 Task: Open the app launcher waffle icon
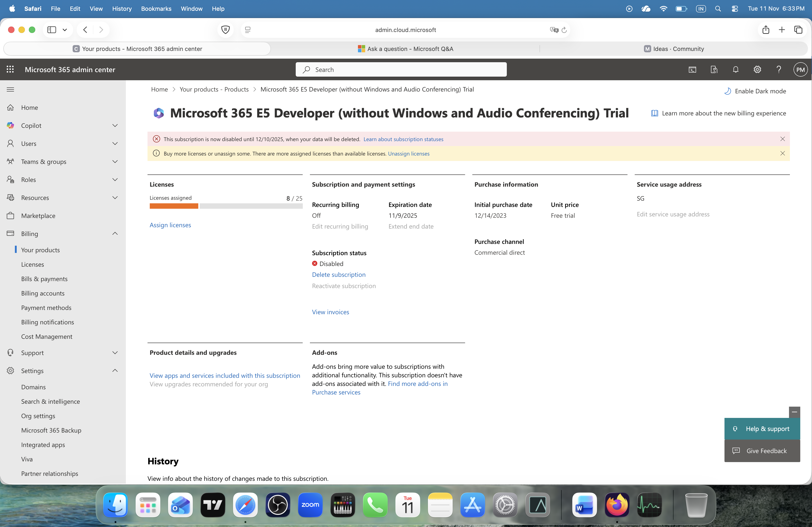point(10,70)
